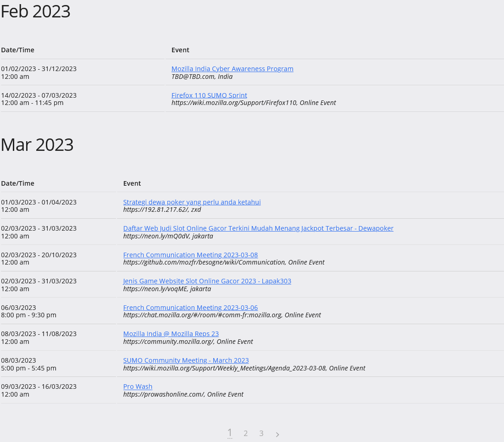Go to next page arrow in pagination
Screen dimensions: 504x442
pos(277,435)
